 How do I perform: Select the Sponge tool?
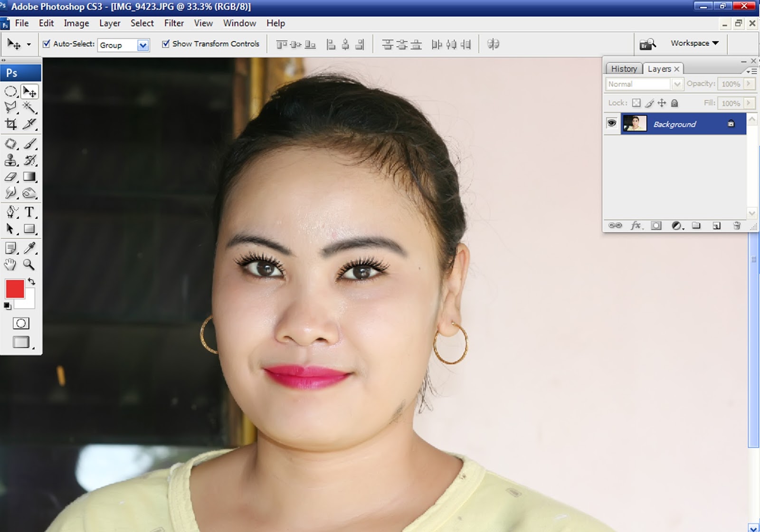tap(29, 193)
